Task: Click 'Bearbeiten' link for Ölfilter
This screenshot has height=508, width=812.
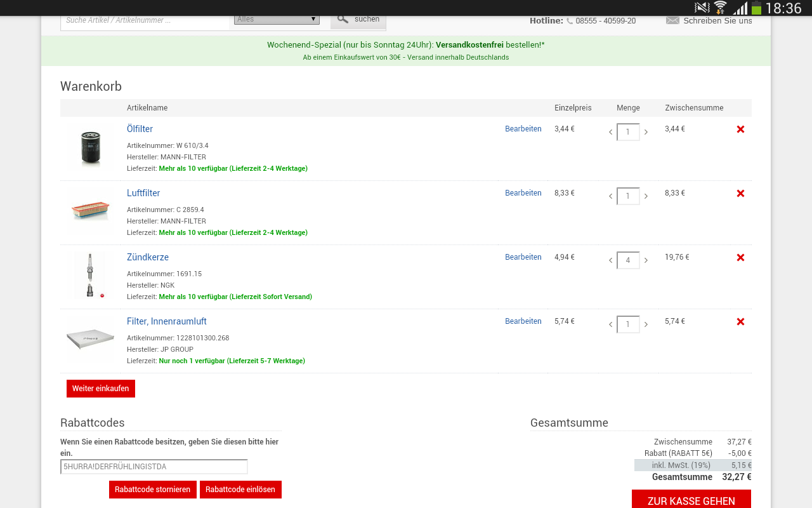Action: click(x=523, y=129)
